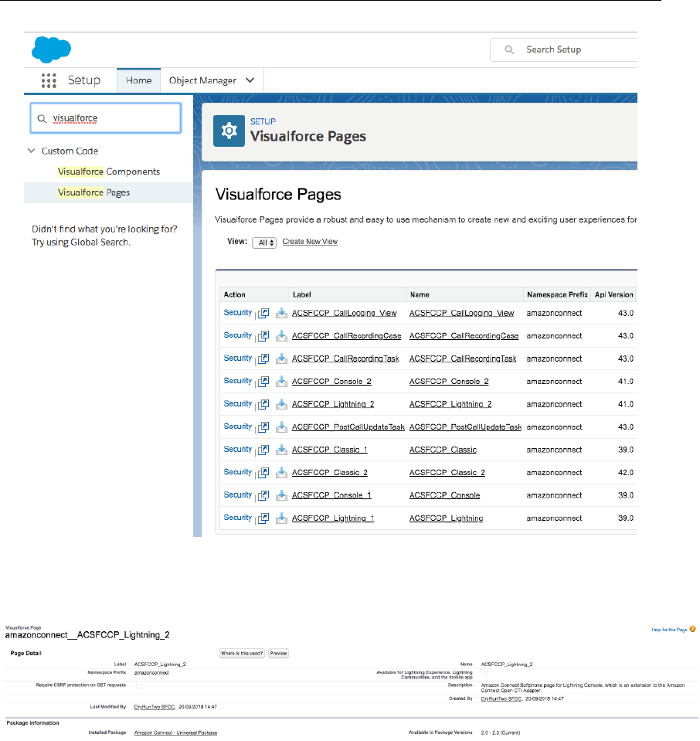Open ACSFCCP_Lightning_2 in new window icon

(x=263, y=404)
